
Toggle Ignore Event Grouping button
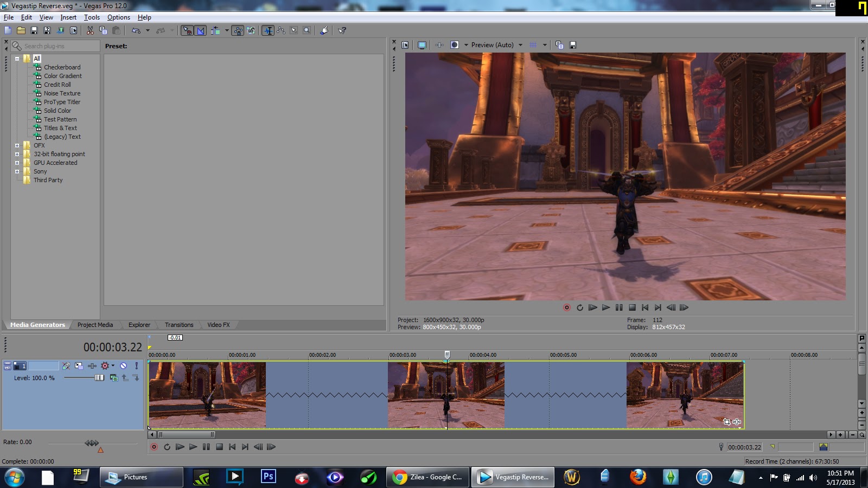coord(251,30)
